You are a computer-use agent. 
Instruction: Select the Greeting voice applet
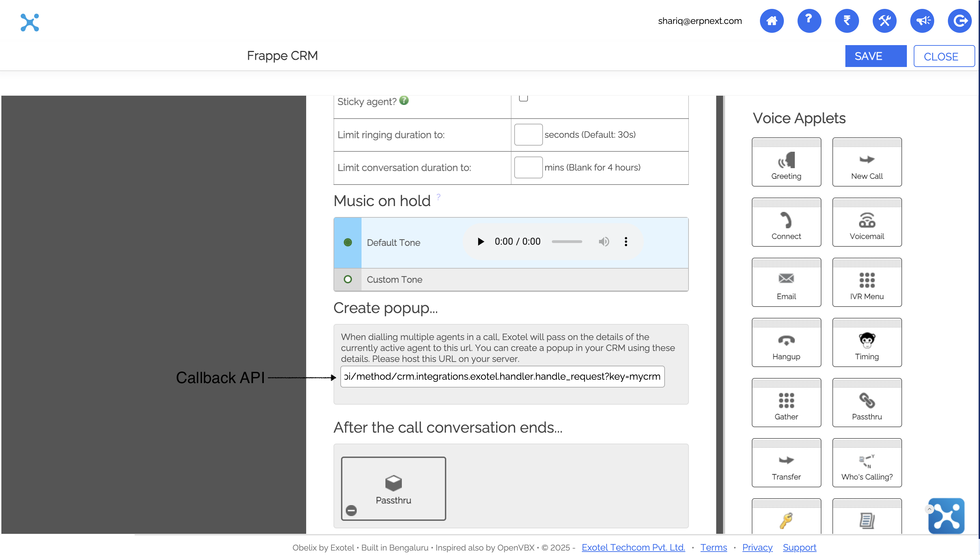point(786,162)
